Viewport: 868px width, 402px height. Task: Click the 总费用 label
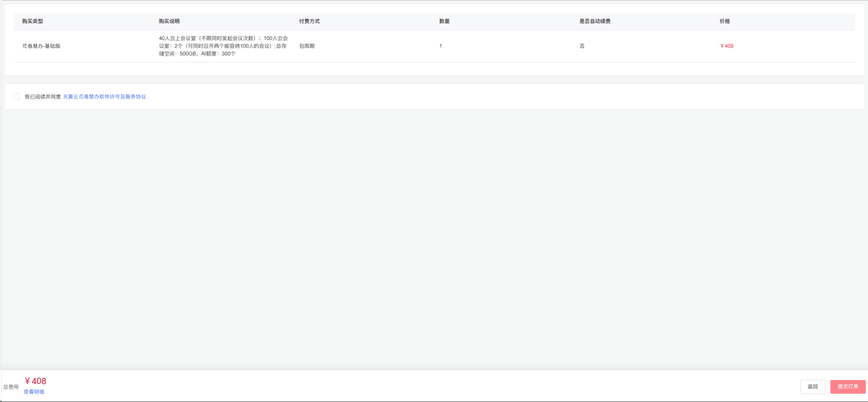point(11,387)
